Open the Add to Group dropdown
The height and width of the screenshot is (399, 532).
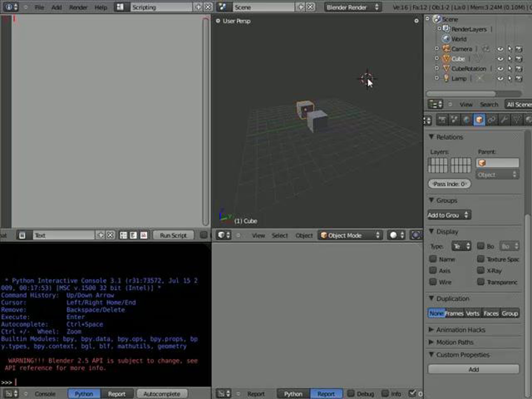point(449,215)
